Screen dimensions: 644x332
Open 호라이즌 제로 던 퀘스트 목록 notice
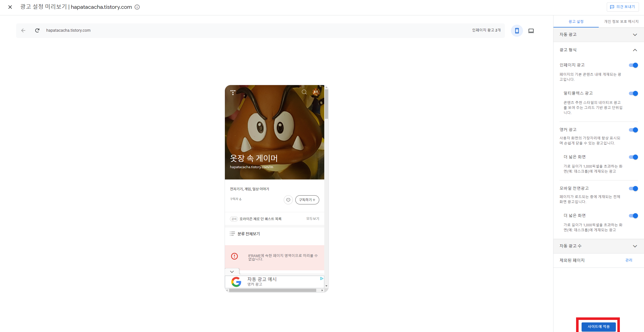pyautogui.click(x=260, y=219)
